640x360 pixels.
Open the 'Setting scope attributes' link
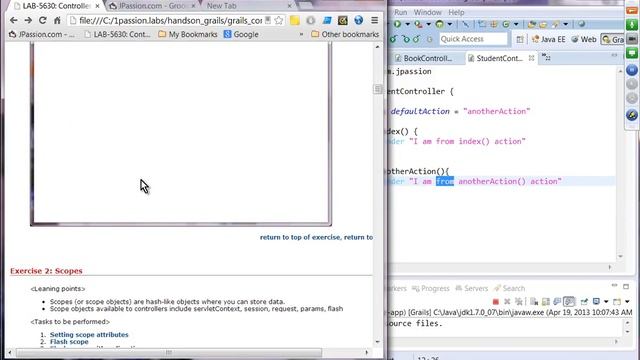tap(89, 334)
